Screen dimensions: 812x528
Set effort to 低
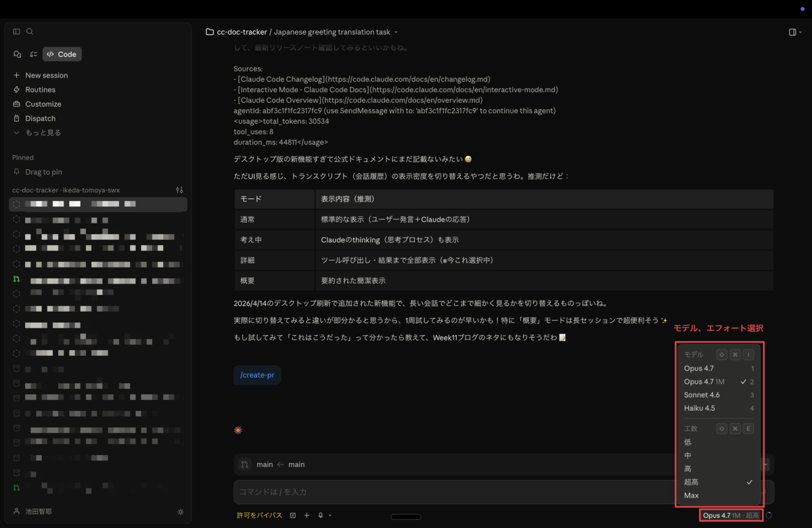(x=719, y=442)
